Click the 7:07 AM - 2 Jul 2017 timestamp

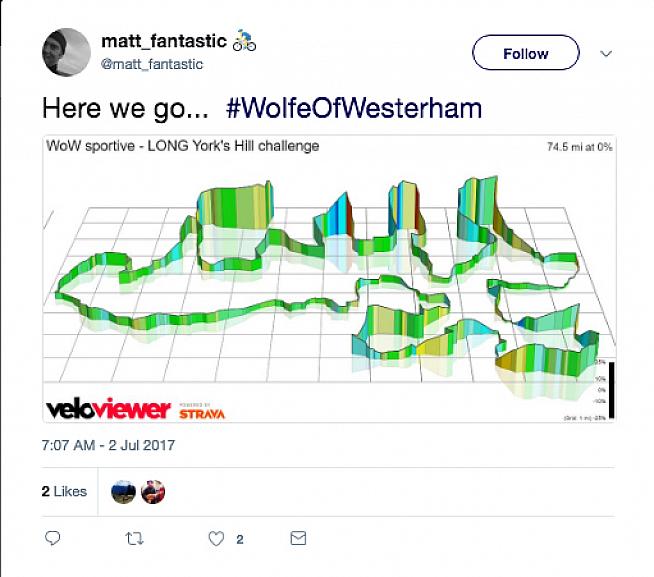pyautogui.click(x=107, y=444)
